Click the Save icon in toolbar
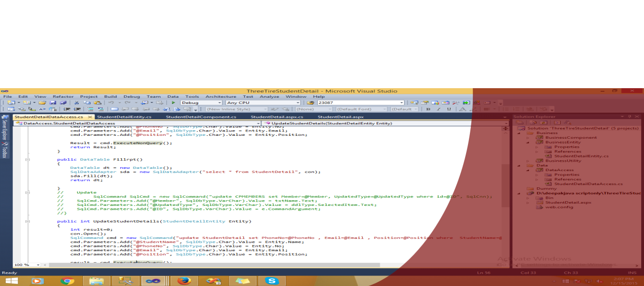 [52, 102]
